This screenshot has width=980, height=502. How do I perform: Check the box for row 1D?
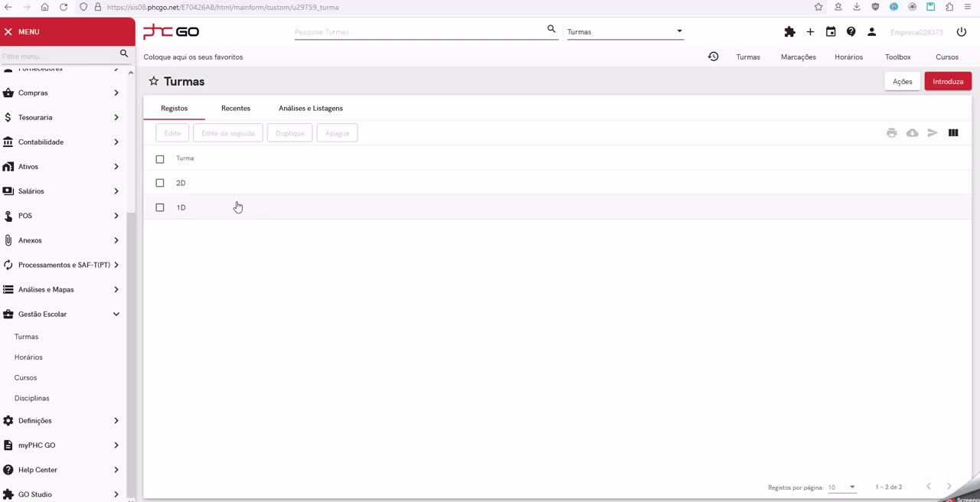pyautogui.click(x=160, y=207)
